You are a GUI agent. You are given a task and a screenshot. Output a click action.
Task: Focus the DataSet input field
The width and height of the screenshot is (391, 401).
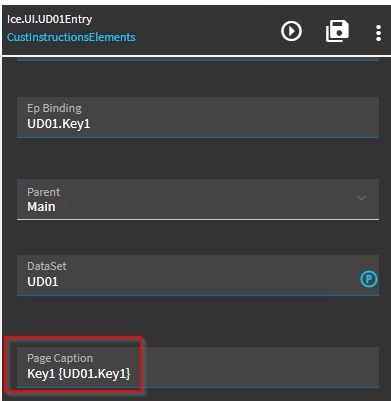tap(198, 275)
